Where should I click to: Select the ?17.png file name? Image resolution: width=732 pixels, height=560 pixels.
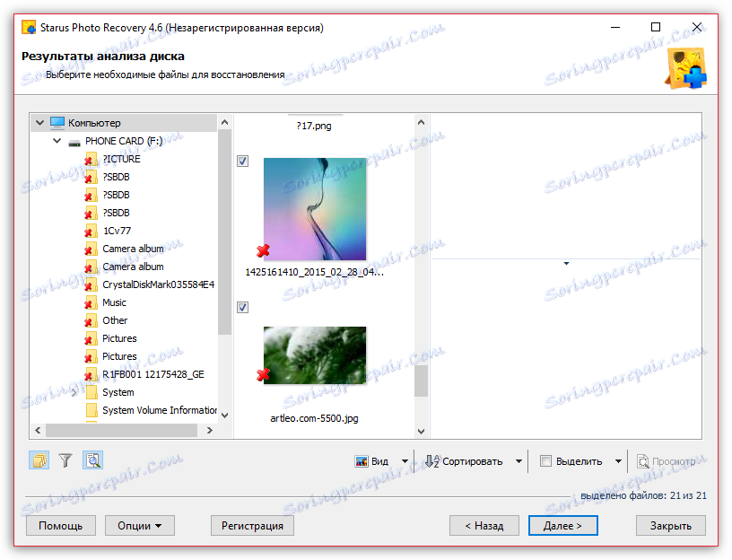(314, 126)
